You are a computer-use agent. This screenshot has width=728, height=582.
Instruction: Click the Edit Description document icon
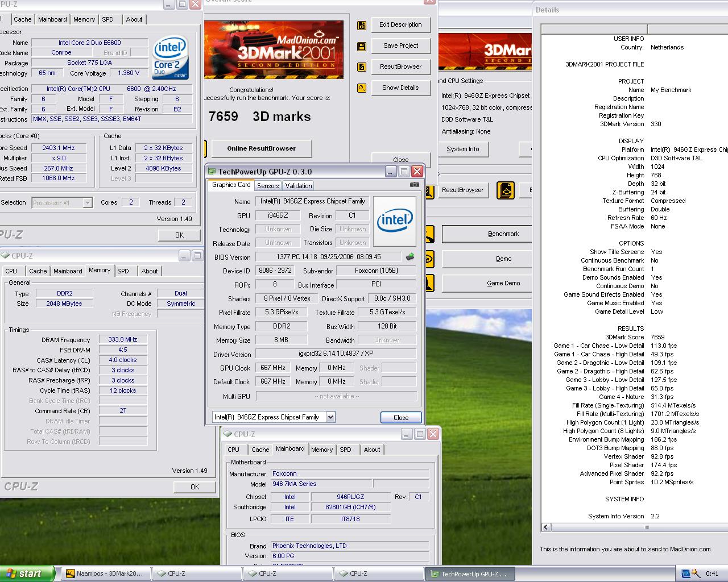tap(361, 26)
